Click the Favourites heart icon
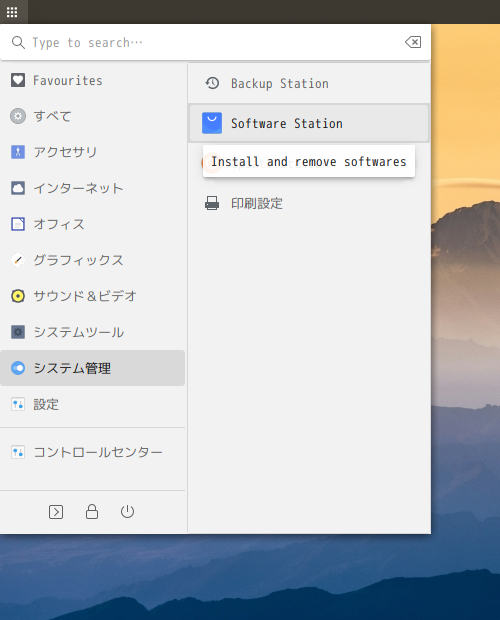 (18, 80)
